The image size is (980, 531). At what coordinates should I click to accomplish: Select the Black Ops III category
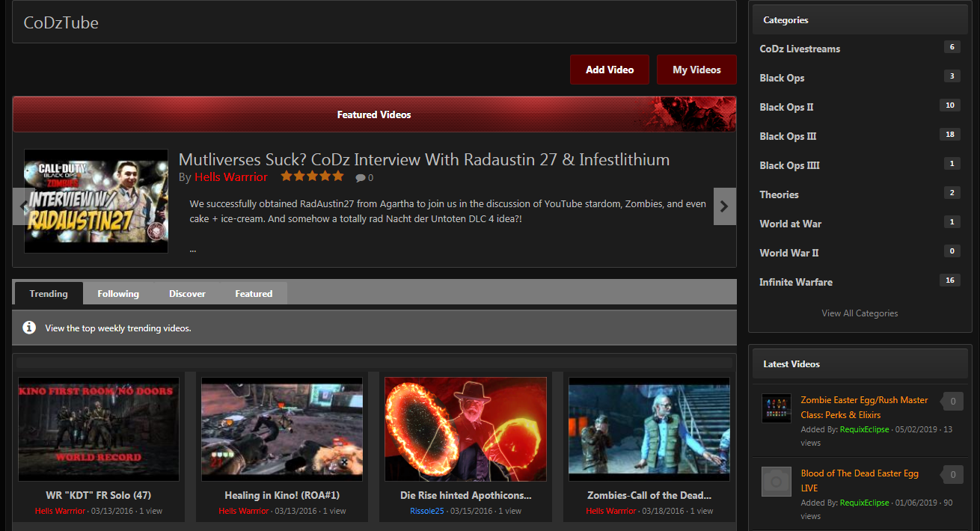pyautogui.click(x=788, y=136)
